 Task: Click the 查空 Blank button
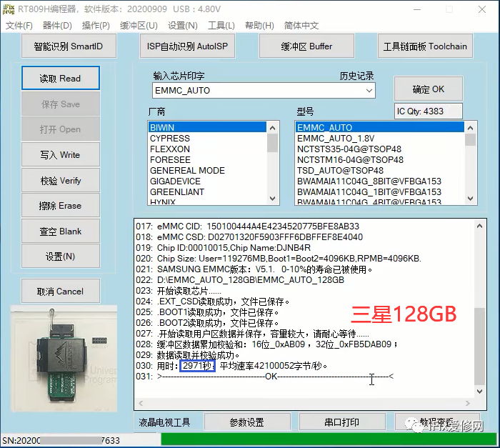pos(61,231)
